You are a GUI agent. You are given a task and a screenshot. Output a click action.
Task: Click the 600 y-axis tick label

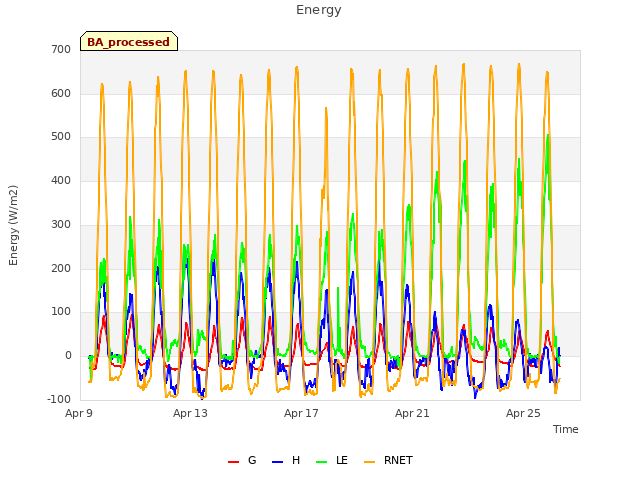[x=61, y=93]
